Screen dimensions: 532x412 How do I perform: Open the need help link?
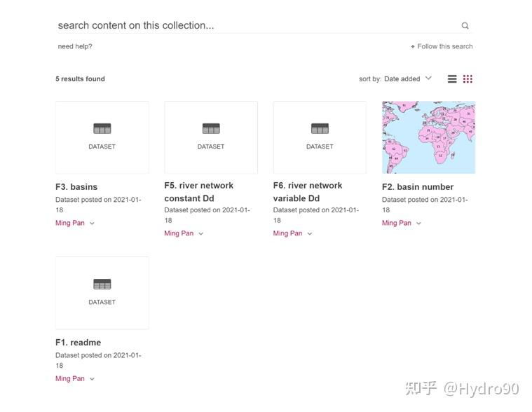tap(75, 47)
